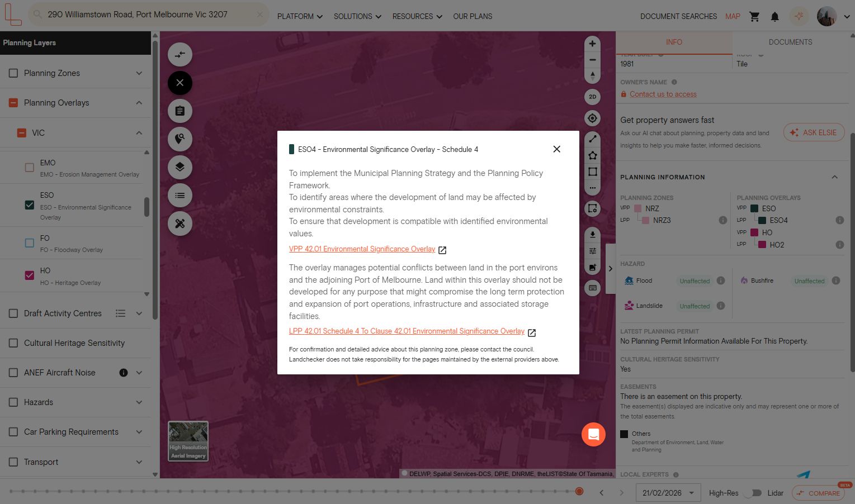855x504 pixels.
Task: Toggle the High-Res Lidar switch
Action: point(754,493)
